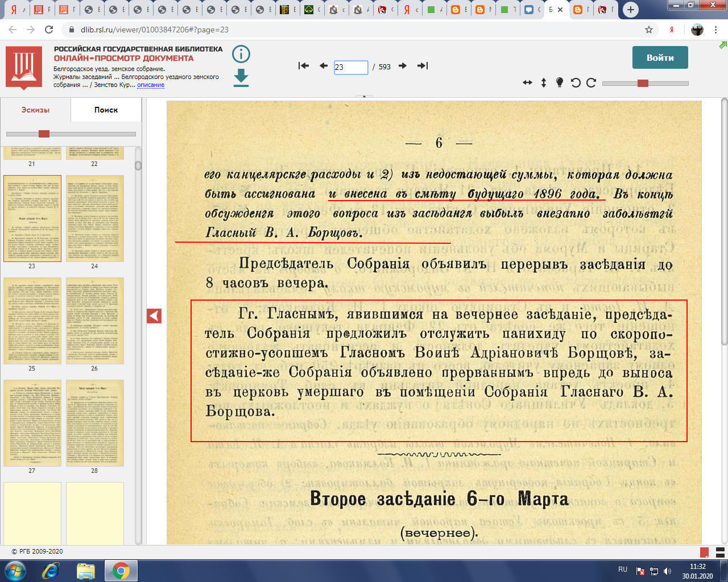The image size is (728, 582).
Task: Open the volume tray icon
Action: point(668,571)
